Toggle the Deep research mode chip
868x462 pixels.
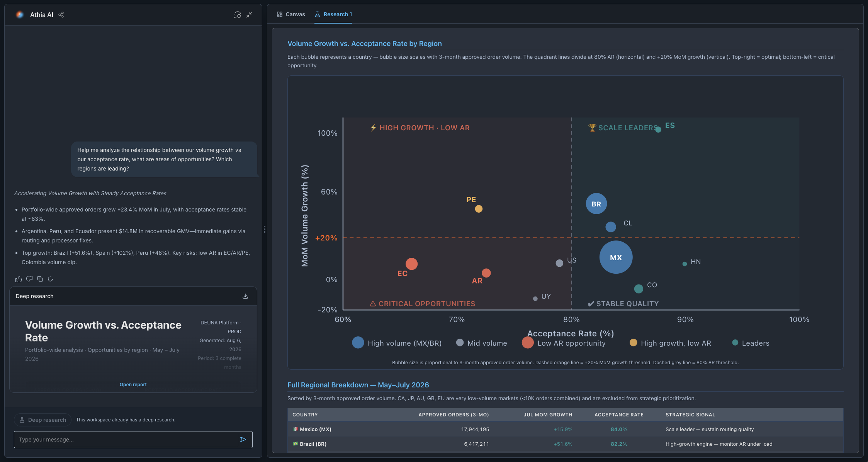pos(43,420)
